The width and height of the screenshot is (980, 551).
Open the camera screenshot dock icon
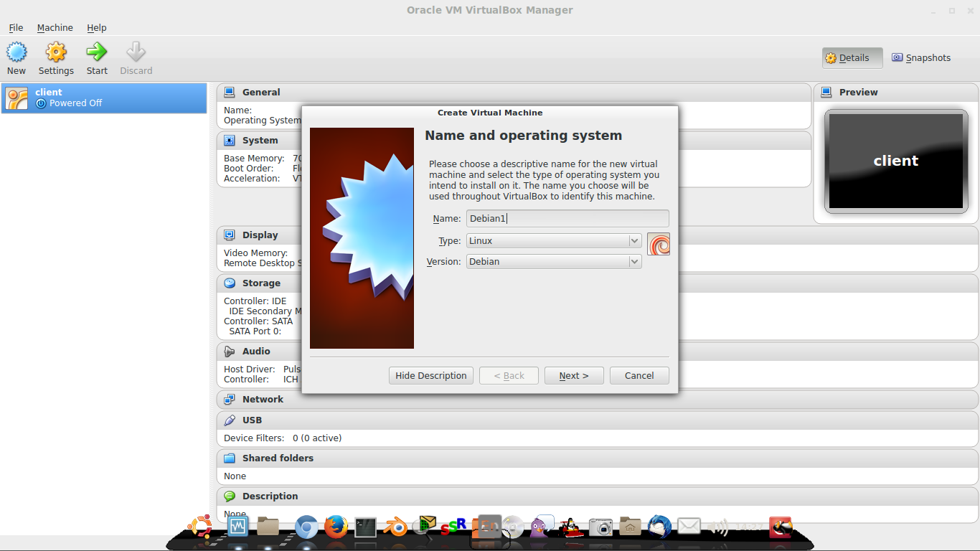pos(601,527)
